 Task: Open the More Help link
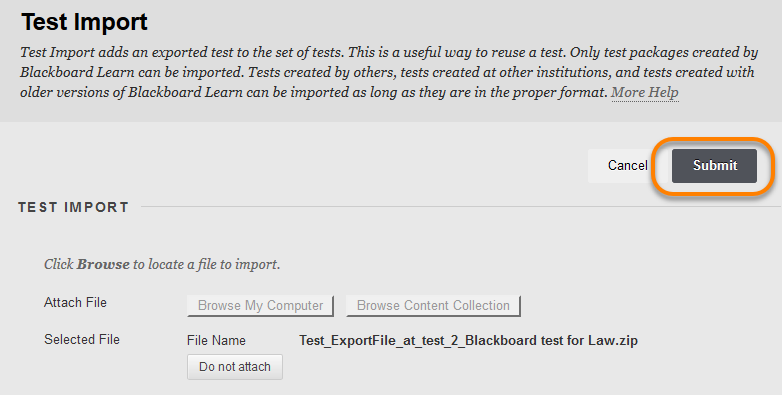pyautogui.click(x=645, y=92)
